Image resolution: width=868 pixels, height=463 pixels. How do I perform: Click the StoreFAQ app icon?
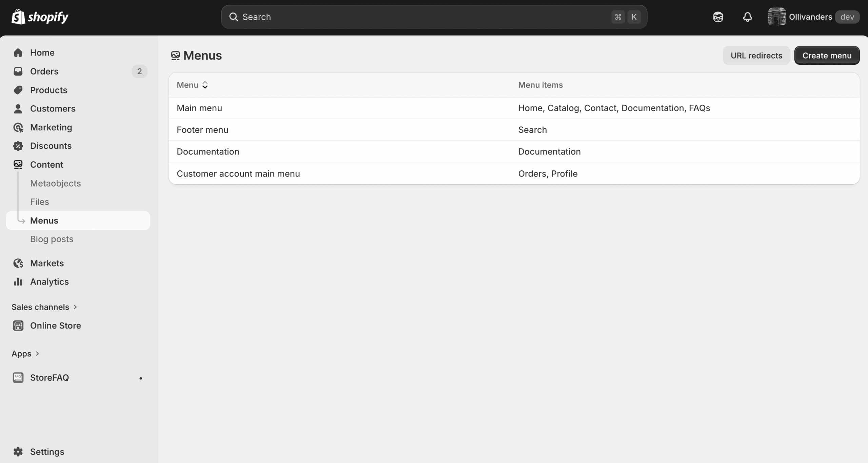coord(18,377)
